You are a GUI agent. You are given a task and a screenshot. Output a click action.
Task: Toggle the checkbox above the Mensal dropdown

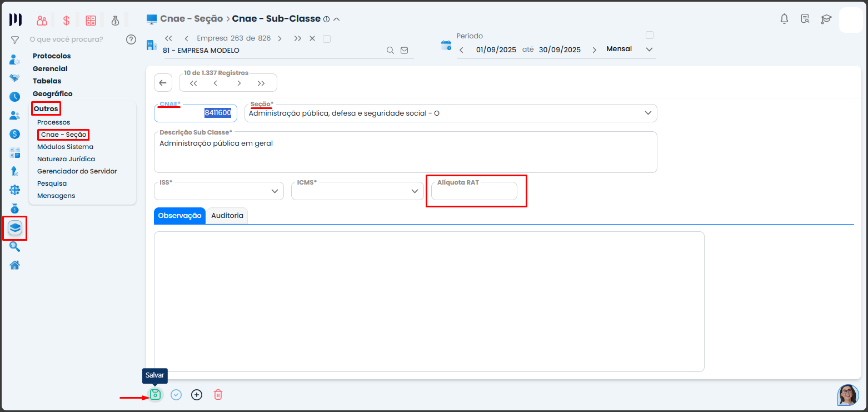pos(650,35)
